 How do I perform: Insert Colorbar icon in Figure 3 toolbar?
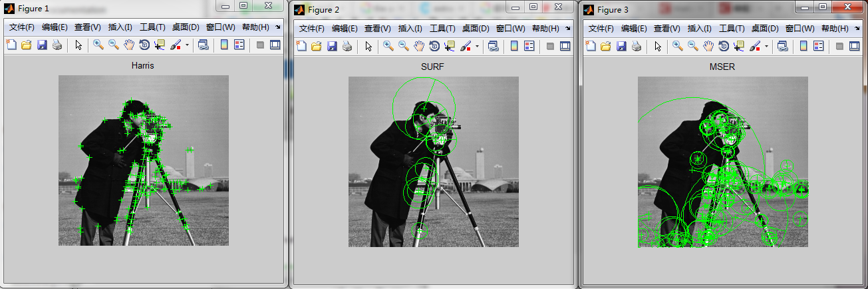[803, 46]
